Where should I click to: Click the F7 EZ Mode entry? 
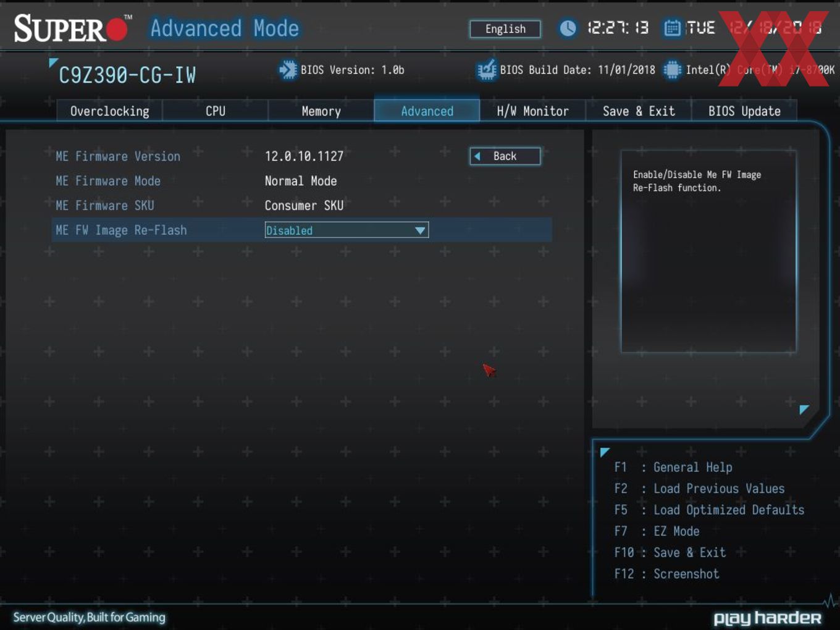[x=657, y=531]
